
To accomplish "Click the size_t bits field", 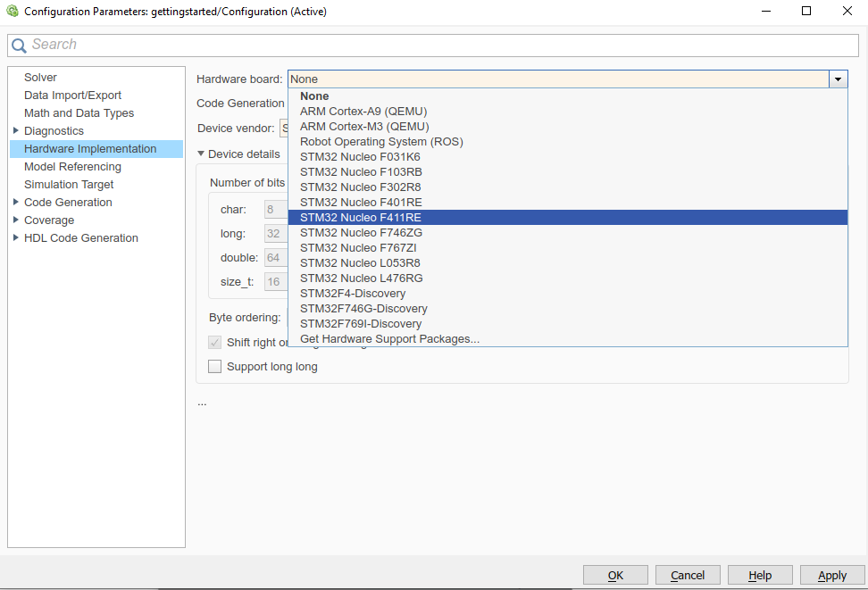I will pyautogui.click(x=276, y=282).
